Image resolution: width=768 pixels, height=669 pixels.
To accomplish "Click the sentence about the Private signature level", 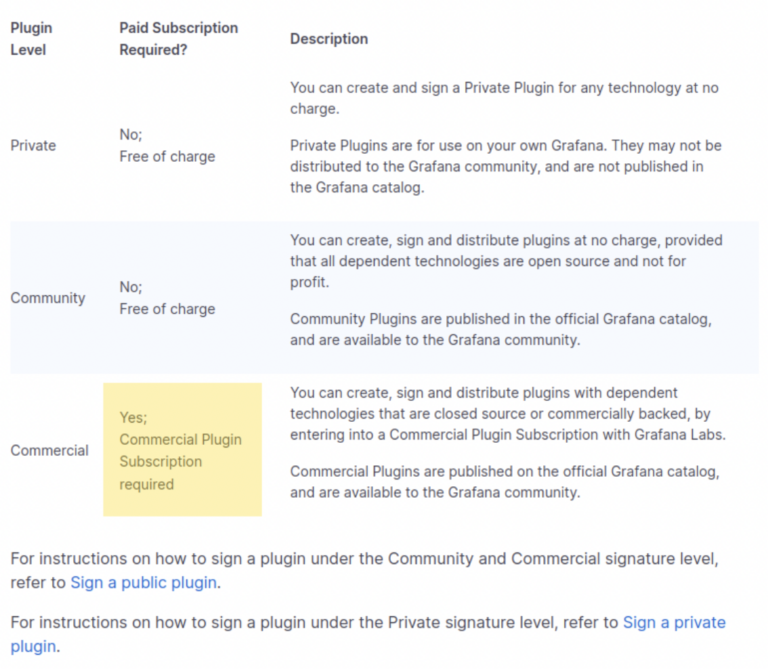I will tap(315, 623).
